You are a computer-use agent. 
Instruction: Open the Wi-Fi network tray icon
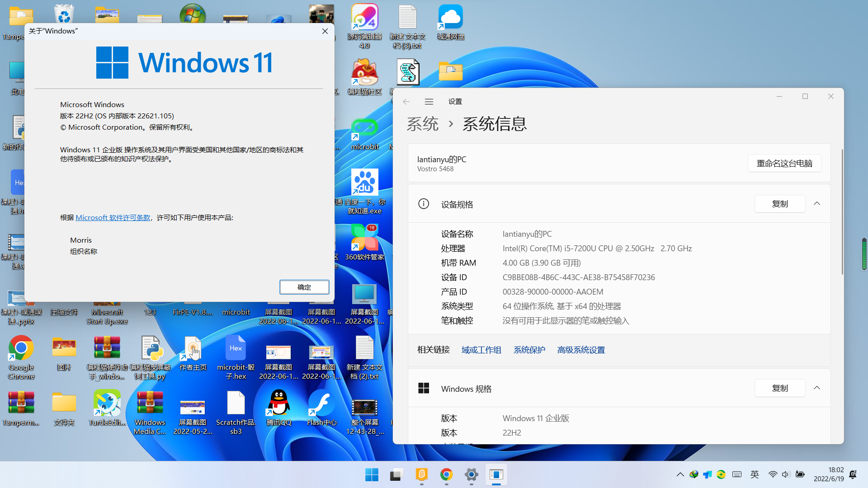pos(773,474)
